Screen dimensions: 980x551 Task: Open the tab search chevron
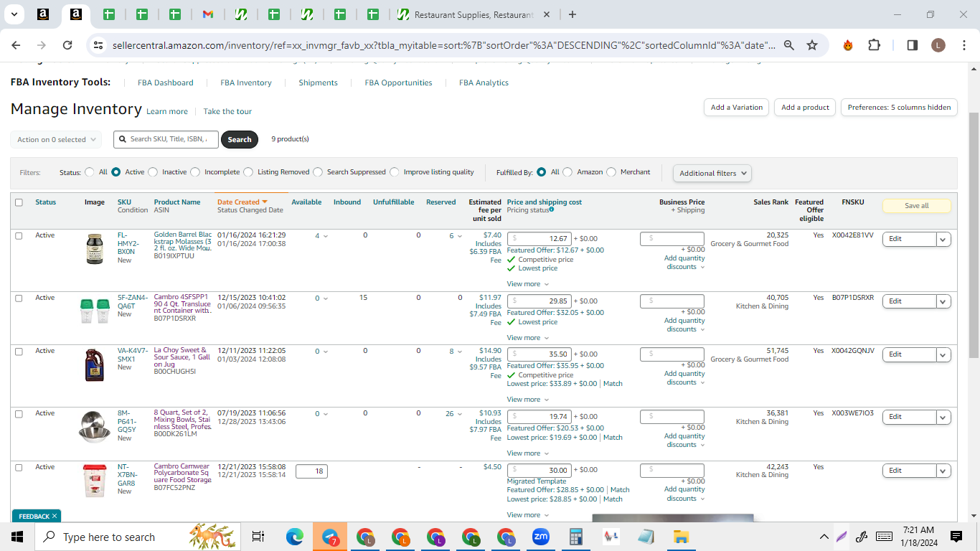(x=14, y=14)
